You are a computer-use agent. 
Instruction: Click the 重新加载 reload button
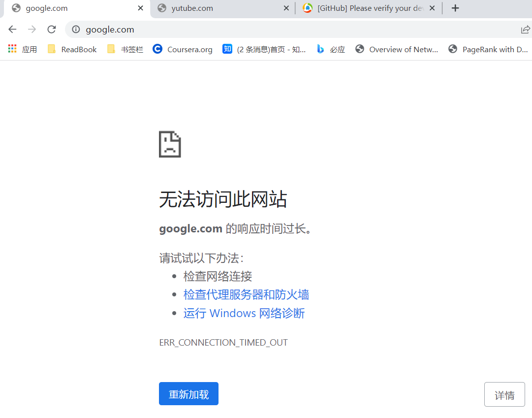tap(188, 394)
